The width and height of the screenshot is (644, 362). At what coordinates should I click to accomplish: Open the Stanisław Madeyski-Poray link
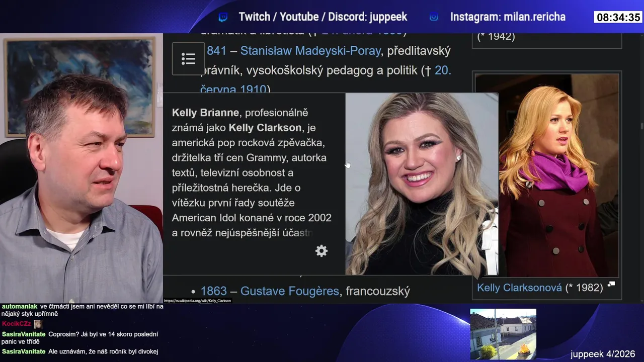click(310, 51)
